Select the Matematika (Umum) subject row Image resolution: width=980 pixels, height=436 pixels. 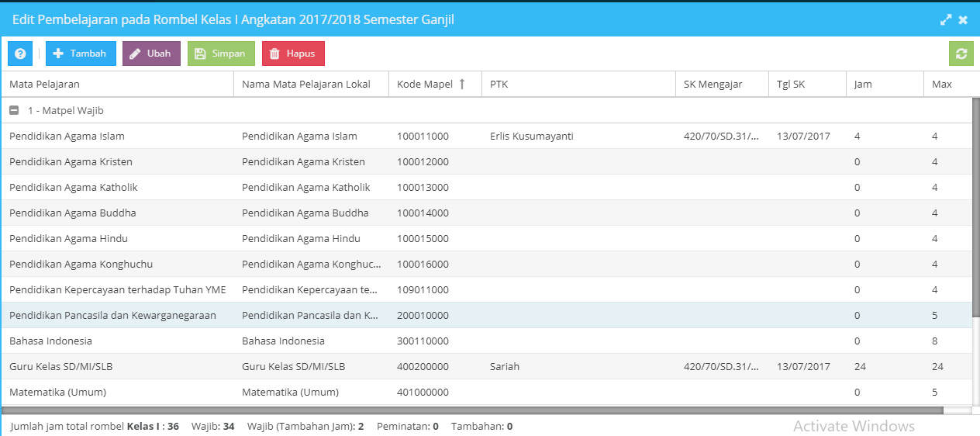click(486, 392)
